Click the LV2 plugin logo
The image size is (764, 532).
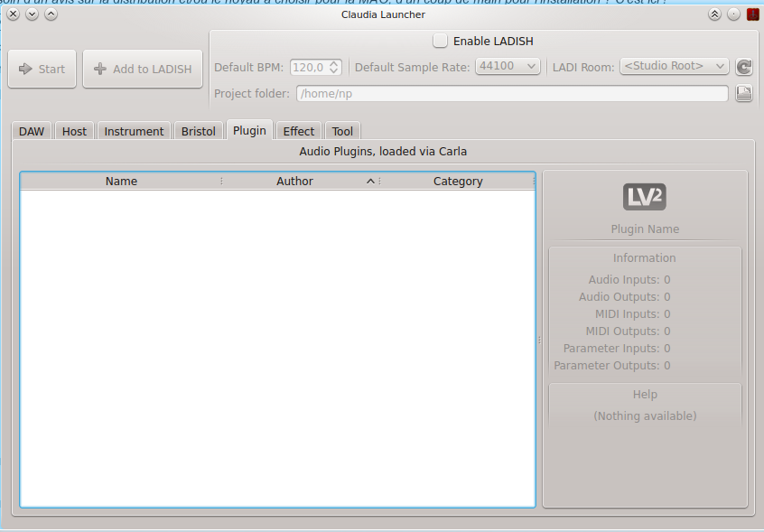pos(645,197)
